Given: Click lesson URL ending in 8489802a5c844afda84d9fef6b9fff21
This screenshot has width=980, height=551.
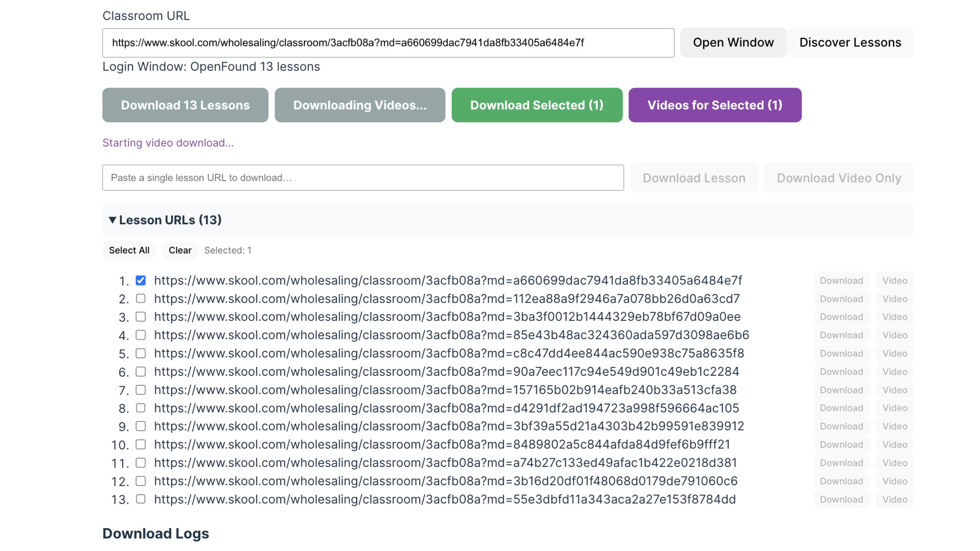Looking at the screenshot, I should (x=442, y=445).
